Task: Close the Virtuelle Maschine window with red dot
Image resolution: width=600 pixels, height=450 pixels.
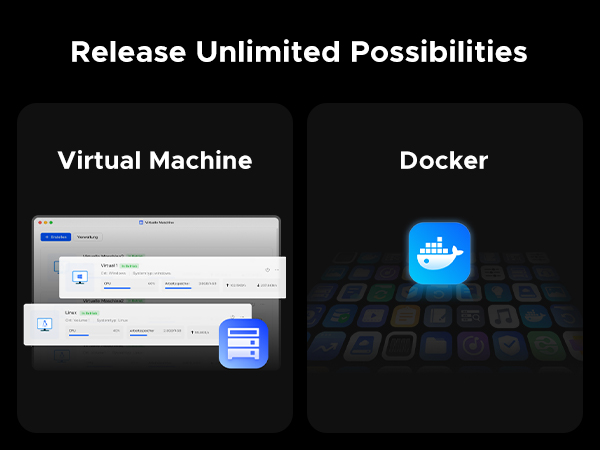Action: 40,222
